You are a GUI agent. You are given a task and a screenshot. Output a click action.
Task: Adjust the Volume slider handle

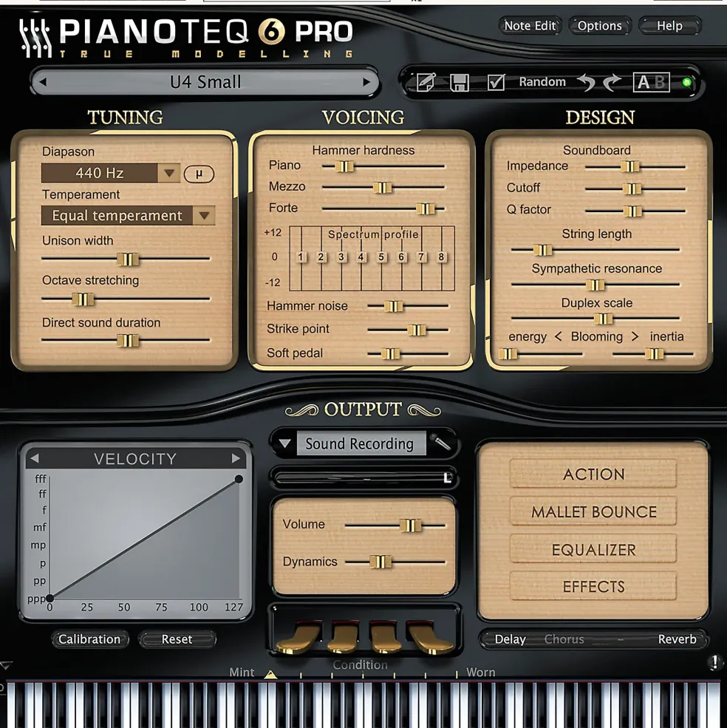pos(410,525)
